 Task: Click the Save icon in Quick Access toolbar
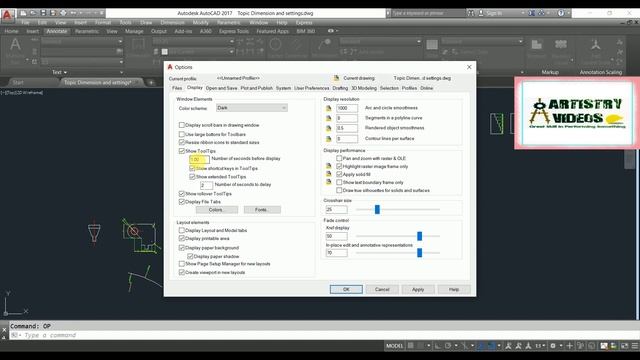tap(43, 13)
